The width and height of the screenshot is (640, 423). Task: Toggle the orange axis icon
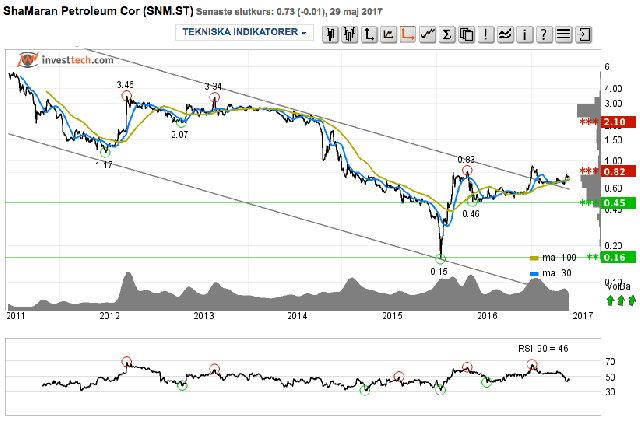point(408,35)
